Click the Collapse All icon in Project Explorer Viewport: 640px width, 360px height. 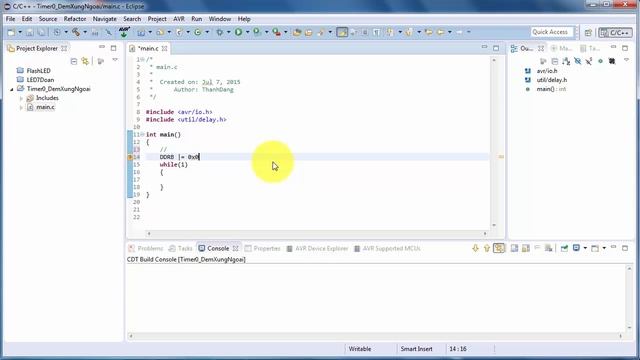pos(73,61)
